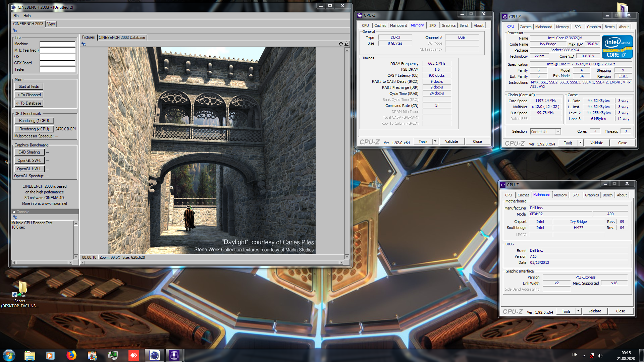Open the Tools dropdown arrow in the CPU-Z CPU window
The height and width of the screenshot is (362, 644).
(580, 143)
